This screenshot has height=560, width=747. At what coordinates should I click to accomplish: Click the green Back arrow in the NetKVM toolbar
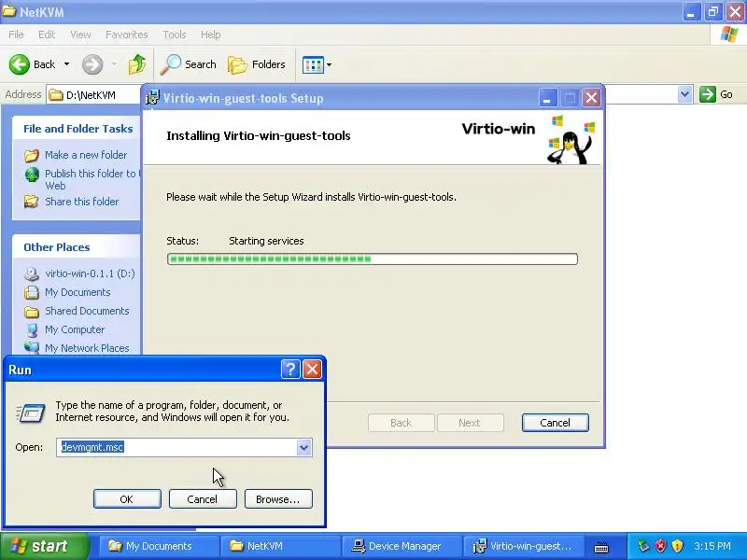[x=19, y=64]
